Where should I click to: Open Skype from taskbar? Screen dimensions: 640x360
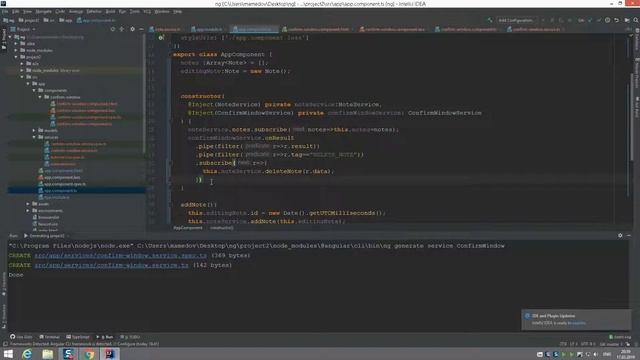click(69, 353)
